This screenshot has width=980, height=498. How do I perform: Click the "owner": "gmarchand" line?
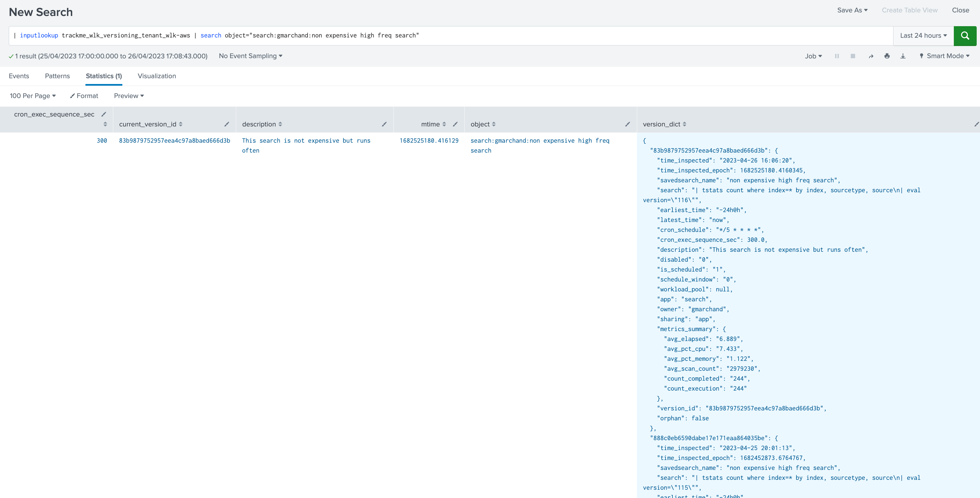coord(693,309)
